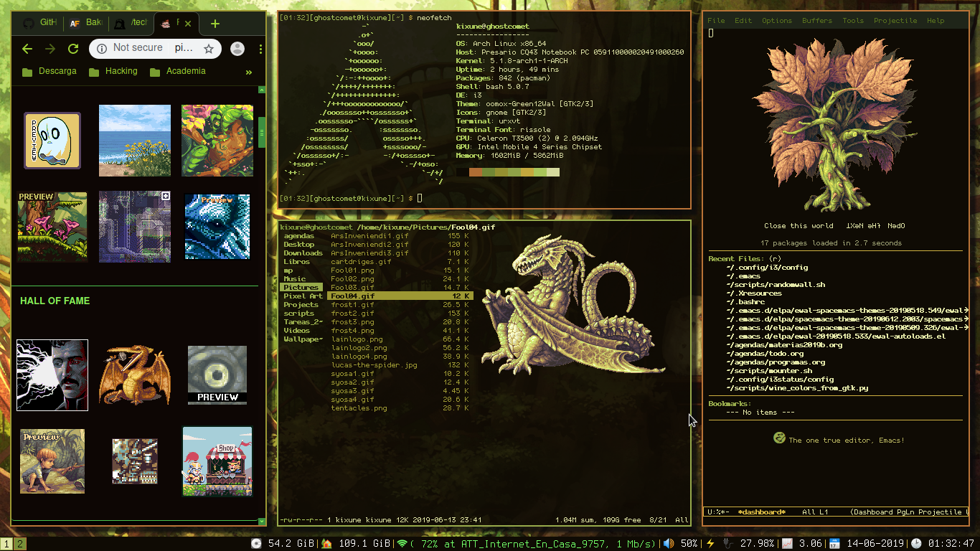
Task: Open a new browser tab
Action: coord(215,24)
